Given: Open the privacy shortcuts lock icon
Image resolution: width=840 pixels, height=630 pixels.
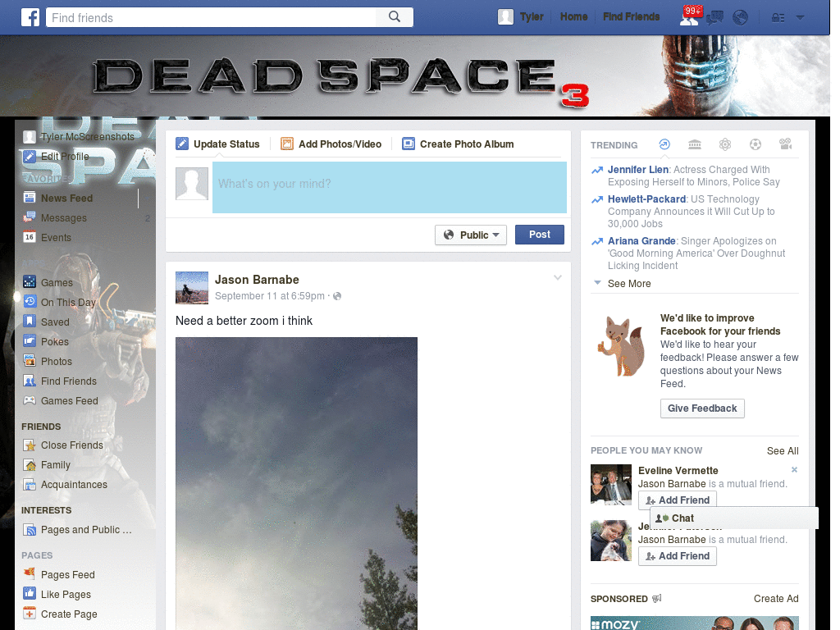Looking at the screenshot, I should coord(778,18).
